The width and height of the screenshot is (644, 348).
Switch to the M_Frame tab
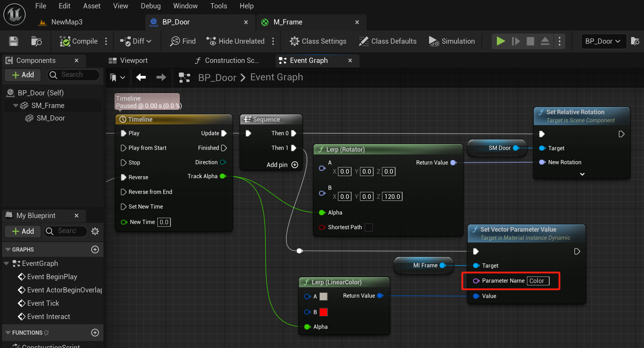tap(288, 22)
